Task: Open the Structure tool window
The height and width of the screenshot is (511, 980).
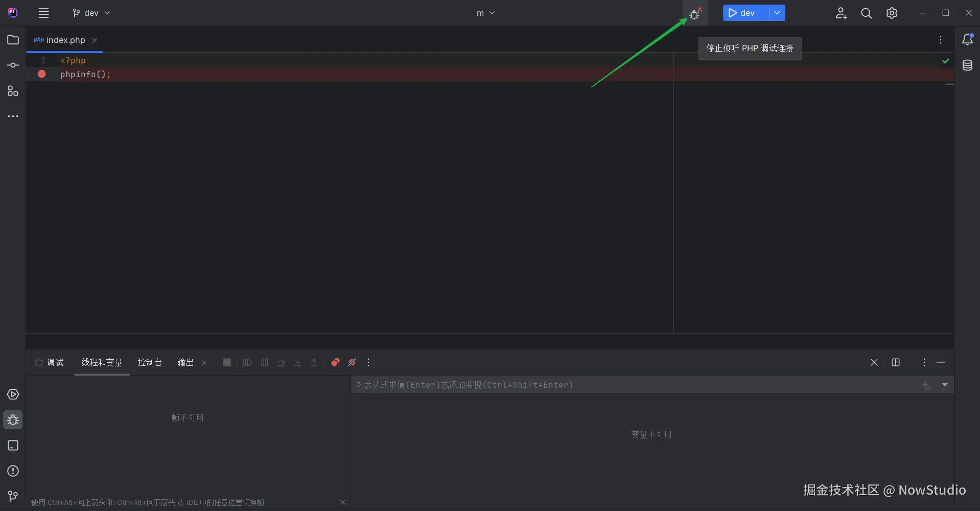Action: 13,91
